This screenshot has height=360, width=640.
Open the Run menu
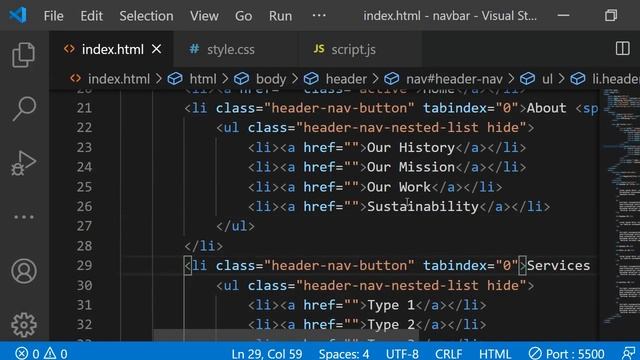click(x=280, y=16)
